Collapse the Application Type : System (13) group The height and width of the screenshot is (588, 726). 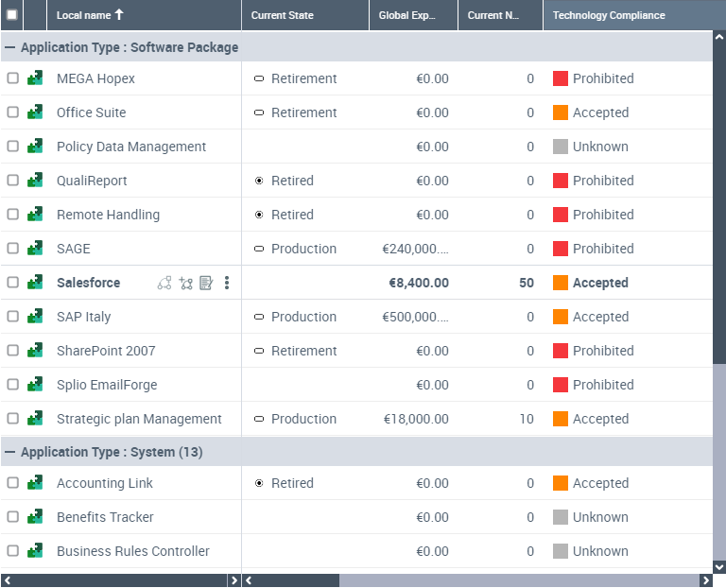9,452
